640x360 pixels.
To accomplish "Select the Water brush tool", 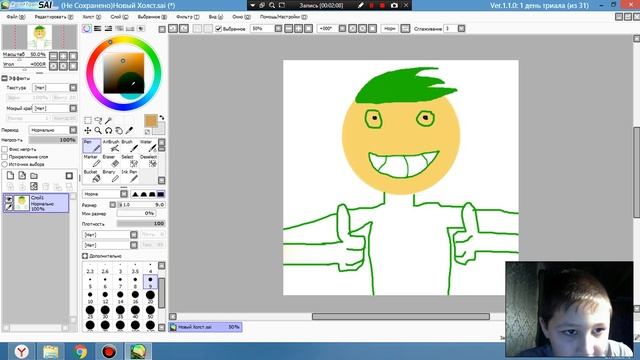I will click(x=148, y=146).
